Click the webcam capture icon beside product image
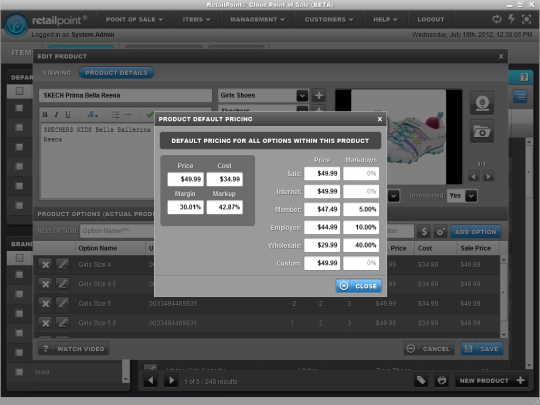The width and height of the screenshot is (540, 405). (x=482, y=103)
